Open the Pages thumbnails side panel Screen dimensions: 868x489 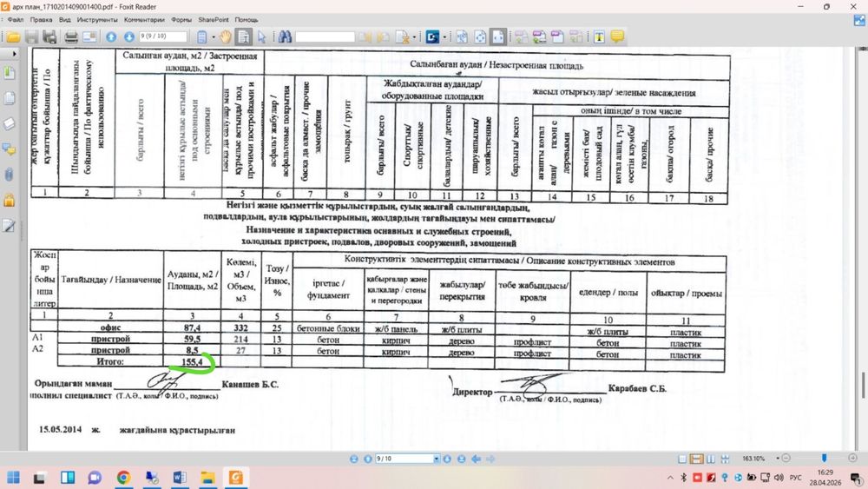(x=9, y=98)
